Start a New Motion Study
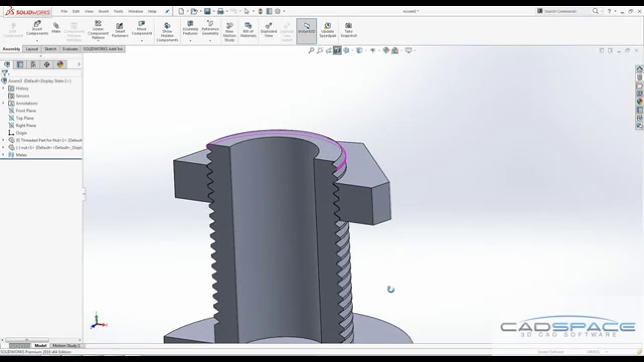The height and width of the screenshot is (362, 644). coord(229,31)
